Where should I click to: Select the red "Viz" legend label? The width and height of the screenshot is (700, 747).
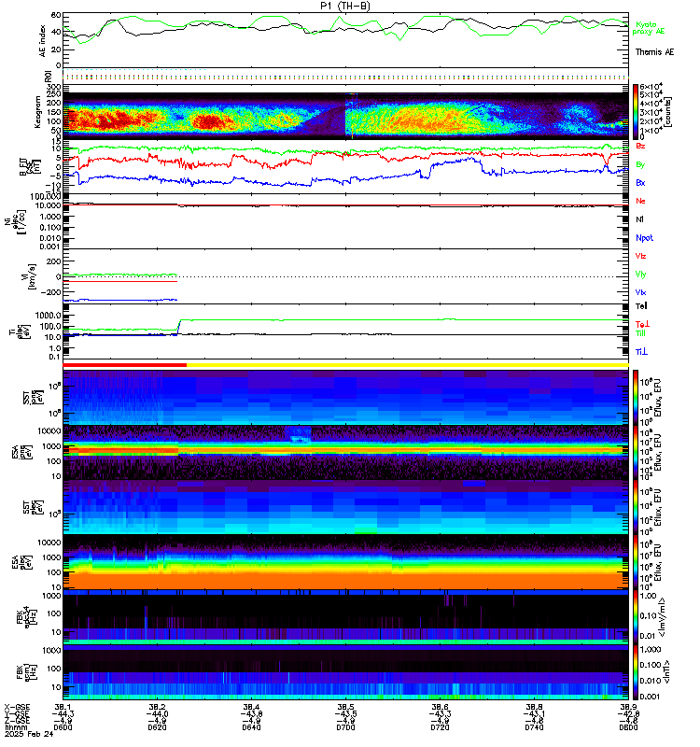640,256
